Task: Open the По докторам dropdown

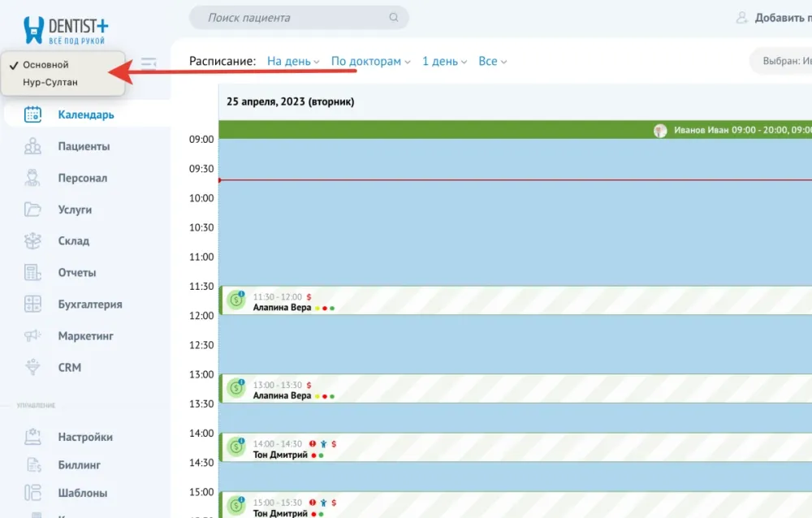Action: pyautogui.click(x=371, y=61)
